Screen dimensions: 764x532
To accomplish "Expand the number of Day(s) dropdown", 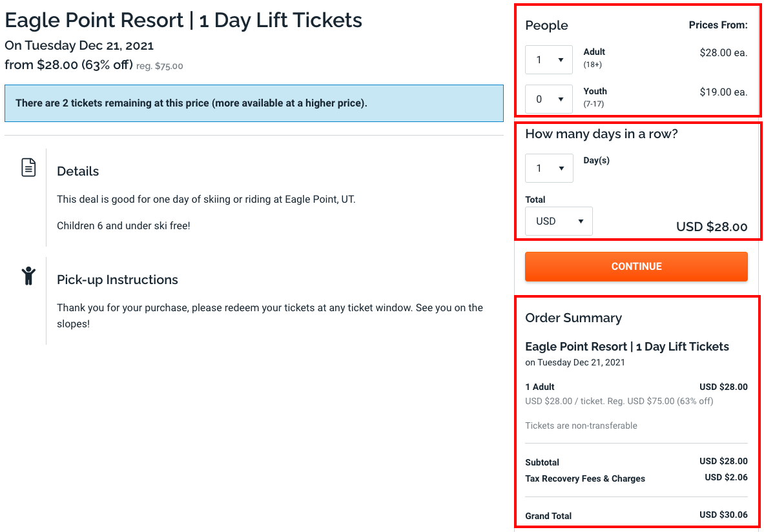I will (549, 169).
